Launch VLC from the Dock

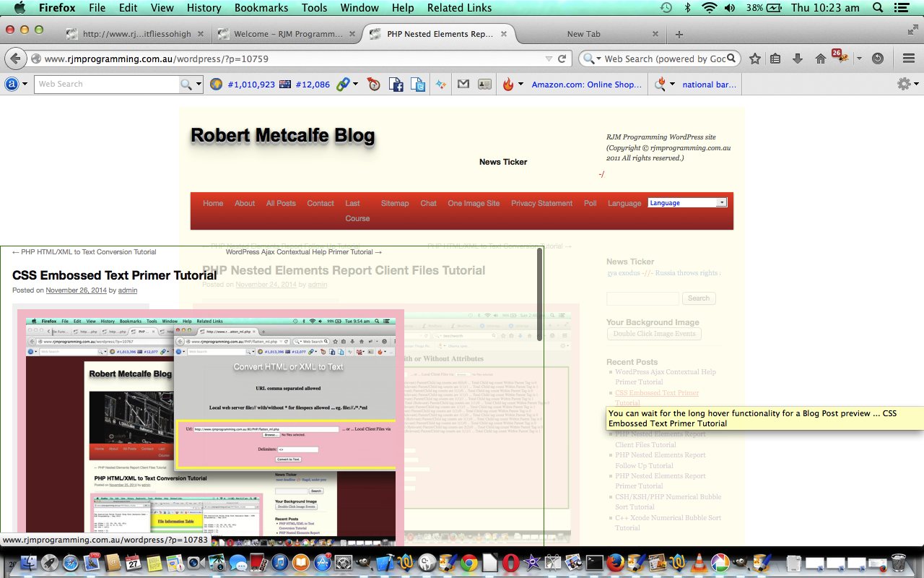699,562
